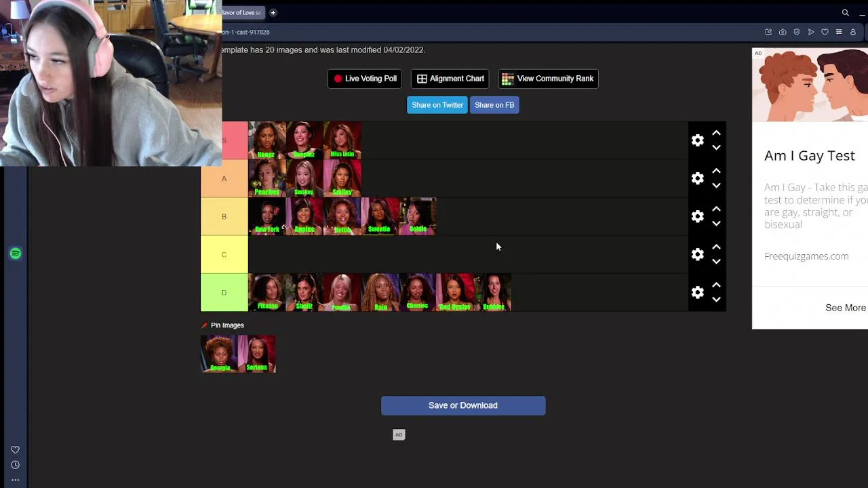Click Save or Download
The image size is (868, 488).
pyautogui.click(x=463, y=405)
